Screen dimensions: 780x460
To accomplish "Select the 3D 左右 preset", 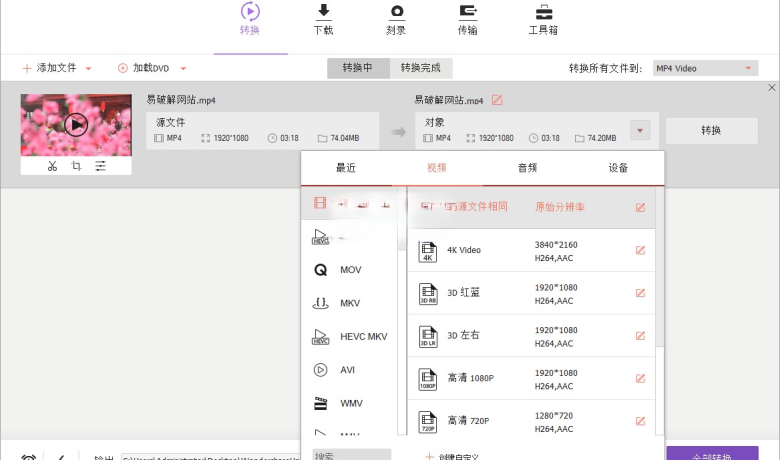I will [x=531, y=336].
